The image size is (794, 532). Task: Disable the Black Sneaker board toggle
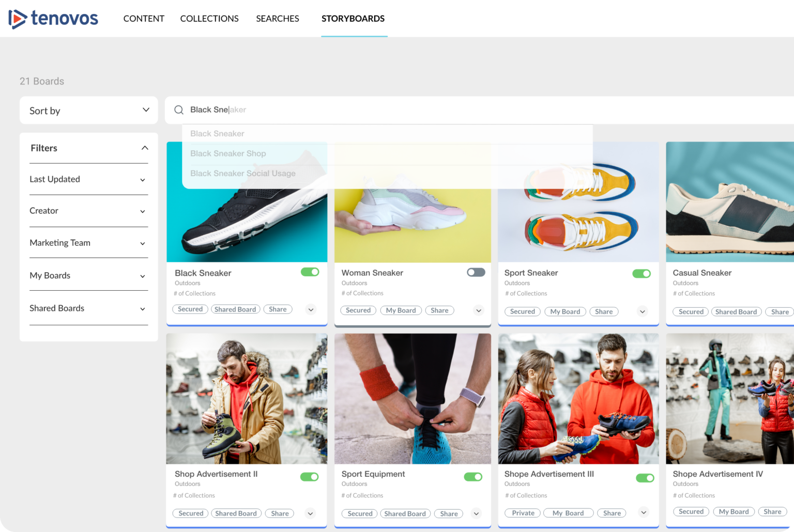pos(310,272)
